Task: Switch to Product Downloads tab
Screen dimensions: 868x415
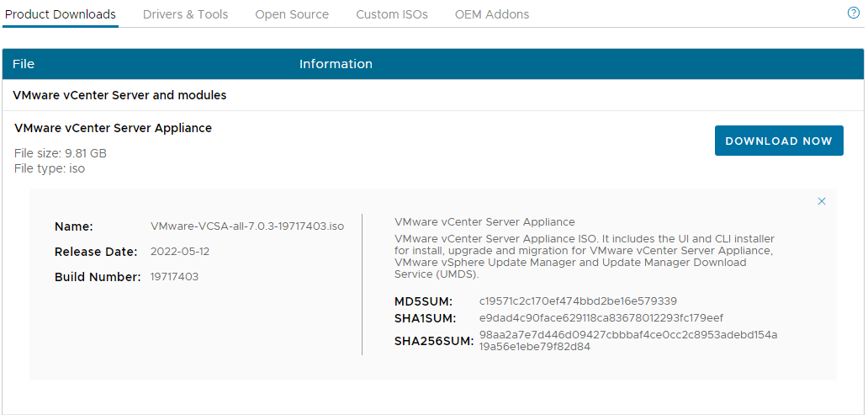Action: 61,14
